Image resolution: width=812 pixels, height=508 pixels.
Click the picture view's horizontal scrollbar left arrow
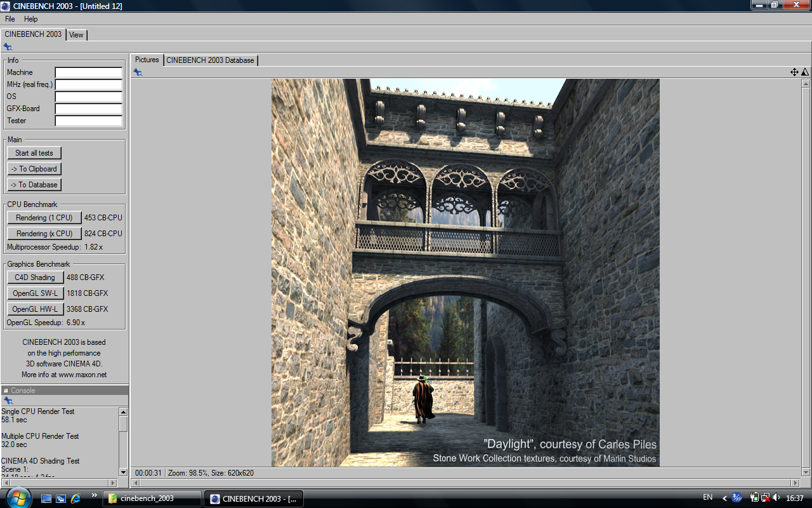[135, 483]
